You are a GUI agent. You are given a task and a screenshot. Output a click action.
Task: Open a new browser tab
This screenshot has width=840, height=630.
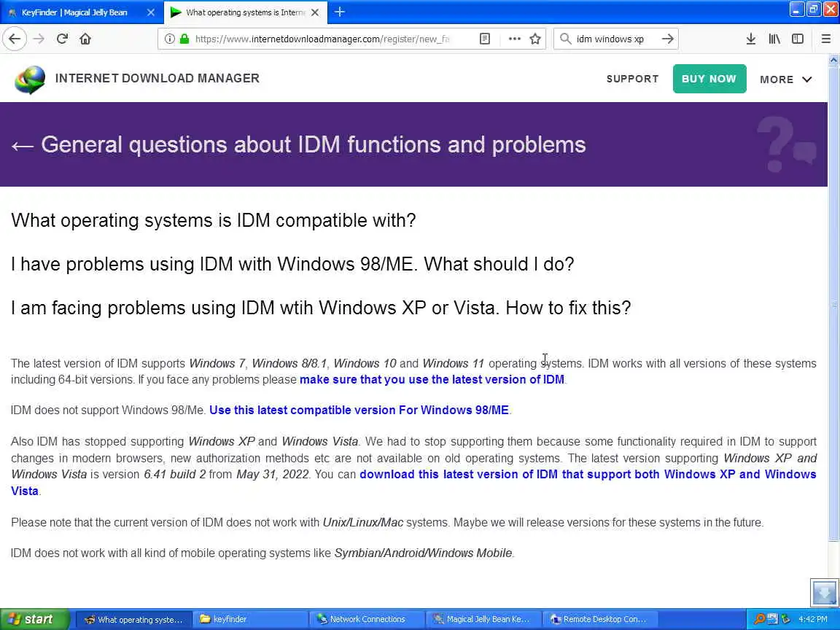point(340,12)
